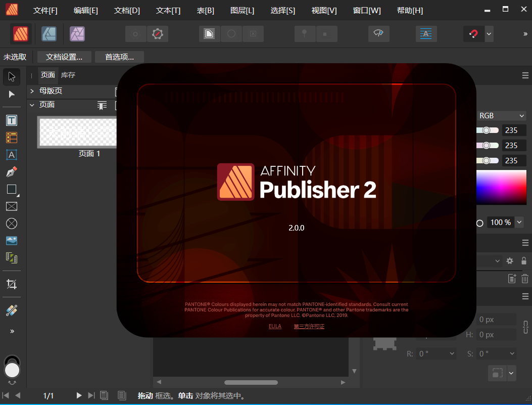This screenshot has width=532, height=405.
Task: Select the Move tool arrow
Action: (x=12, y=77)
